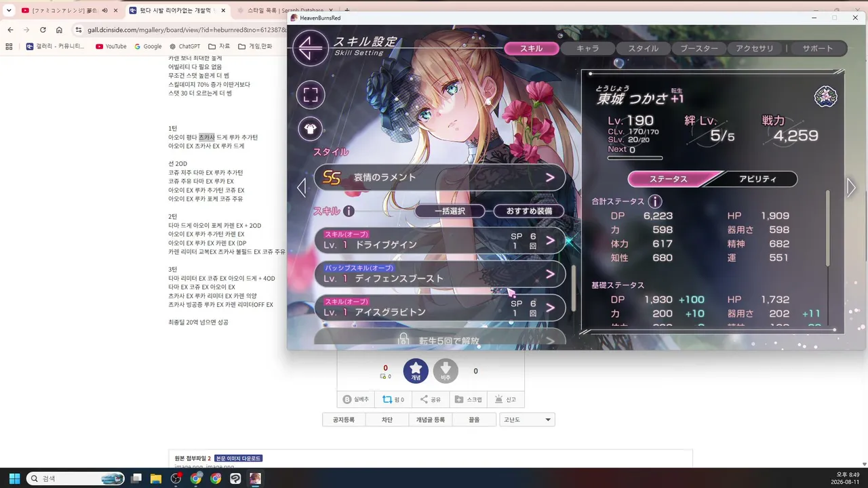
Task: Switch to the キャラ tab
Action: click(587, 48)
